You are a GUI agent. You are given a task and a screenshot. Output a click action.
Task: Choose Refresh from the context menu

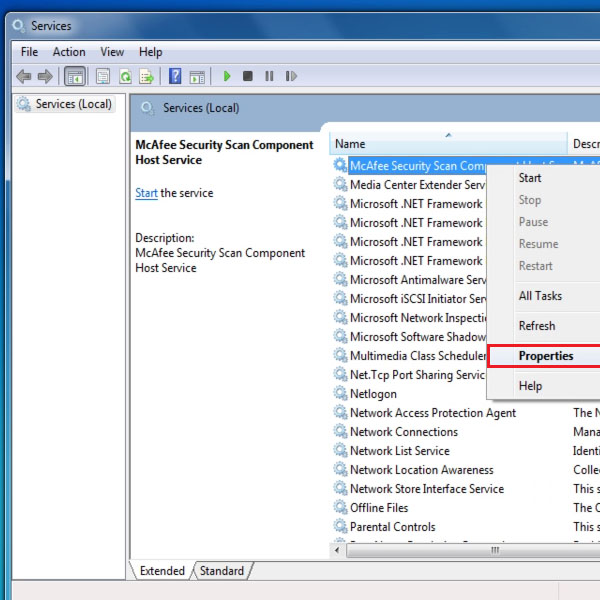[x=545, y=326]
